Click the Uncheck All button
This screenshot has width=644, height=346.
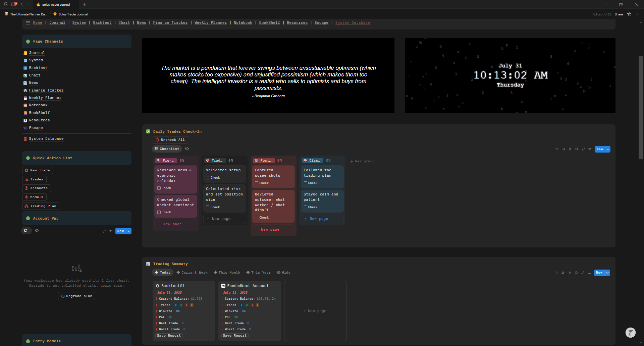pyautogui.click(x=170, y=140)
